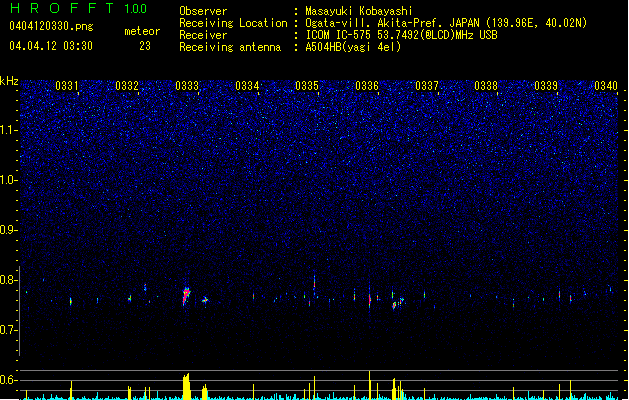Viewport: 629px width, 400px height.
Task: Click the Receiving antenna label
Action: tap(230, 47)
